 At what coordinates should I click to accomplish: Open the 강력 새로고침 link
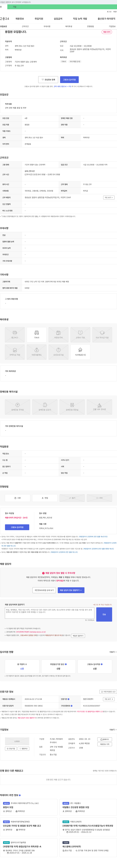(x=62, y=87)
